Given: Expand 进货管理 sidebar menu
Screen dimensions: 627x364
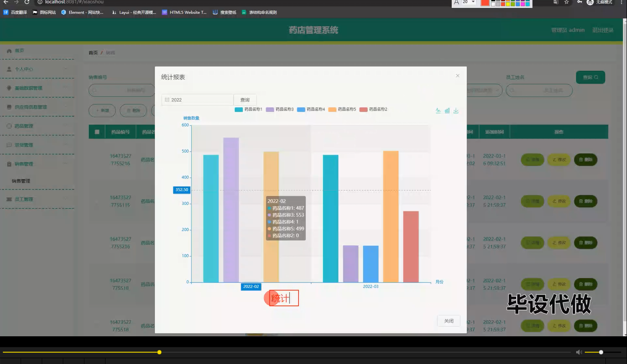Looking at the screenshot, I should (x=37, y=145).
